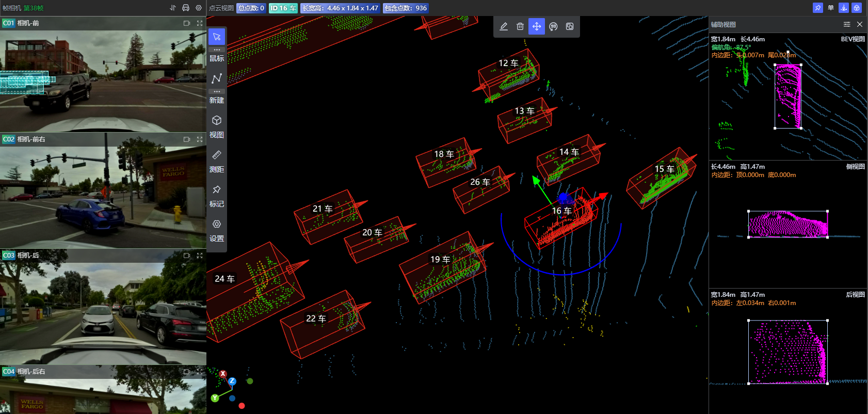Select box label 22 车

tap(316, 319)
